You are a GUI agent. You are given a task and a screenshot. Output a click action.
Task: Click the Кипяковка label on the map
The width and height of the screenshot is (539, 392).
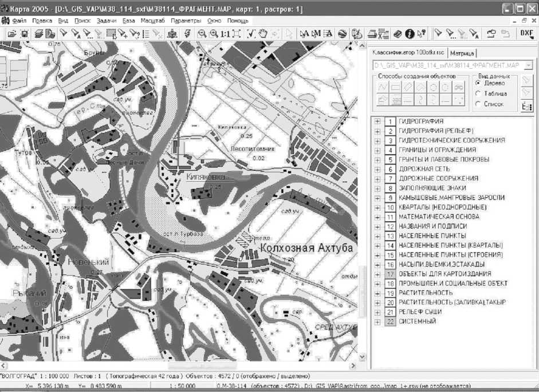[x=206, y=177]
